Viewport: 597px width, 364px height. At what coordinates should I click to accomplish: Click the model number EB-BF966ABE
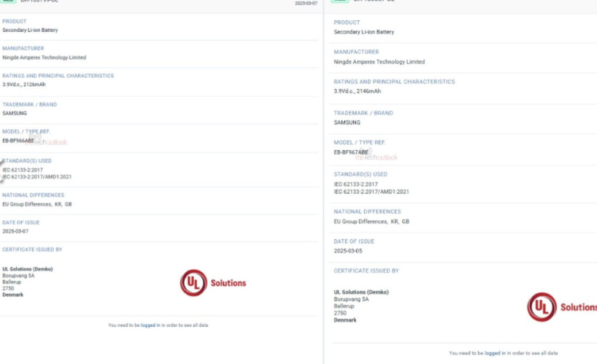[19, 140]
